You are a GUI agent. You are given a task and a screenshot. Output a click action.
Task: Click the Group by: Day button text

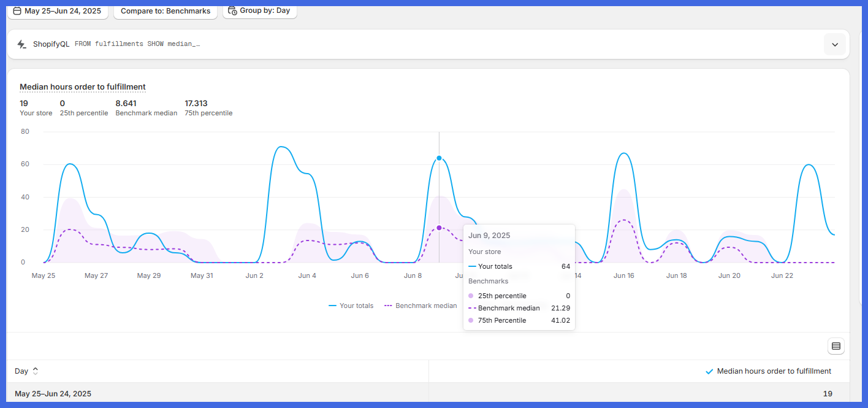coord(265,10)
